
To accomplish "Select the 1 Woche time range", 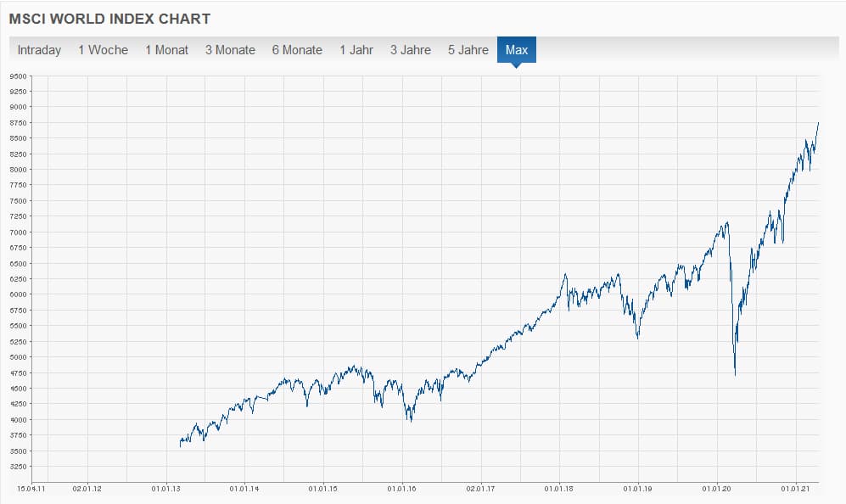I will [x=103, y=50].
